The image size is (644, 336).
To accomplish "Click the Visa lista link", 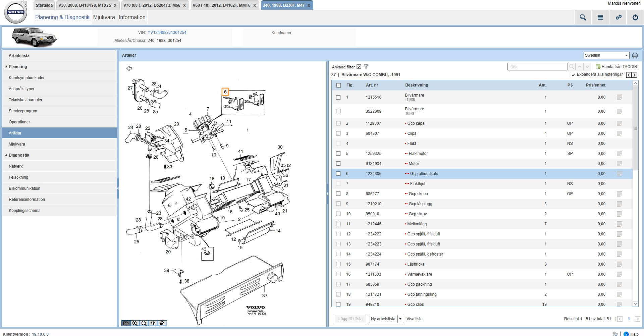I will point(414,319).
